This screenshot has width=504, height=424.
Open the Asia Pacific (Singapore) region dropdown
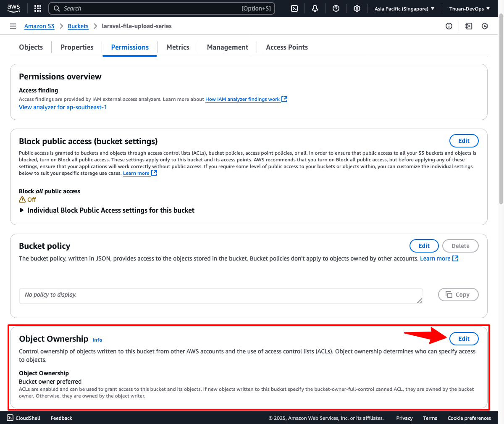(404, 8)
